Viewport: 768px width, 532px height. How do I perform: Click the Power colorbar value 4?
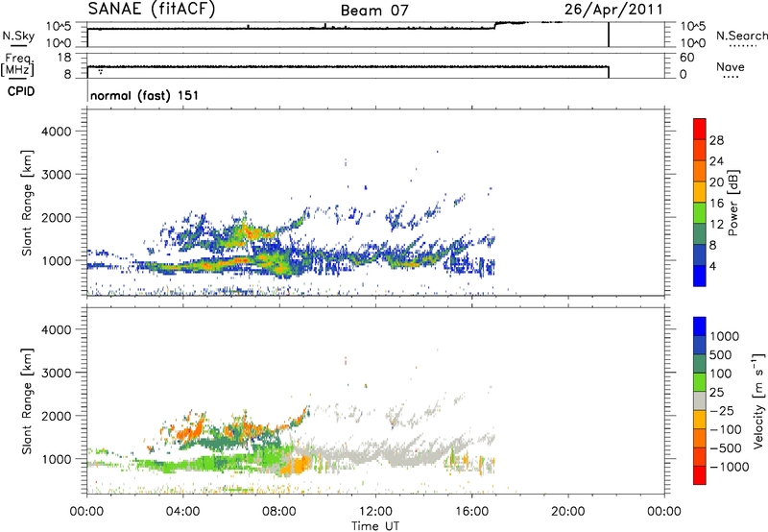pyautogui.click(x=713, y=266)
